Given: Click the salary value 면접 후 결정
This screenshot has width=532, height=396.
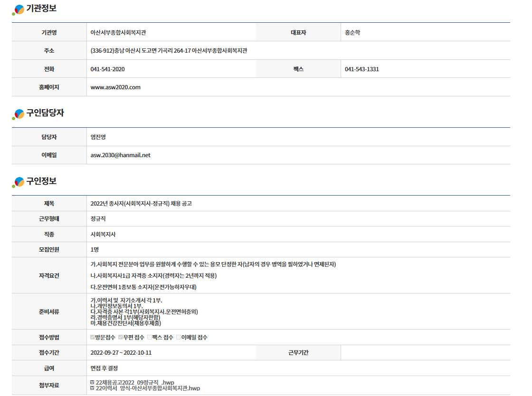Looking at the screenshot, I should coord(104,368).
